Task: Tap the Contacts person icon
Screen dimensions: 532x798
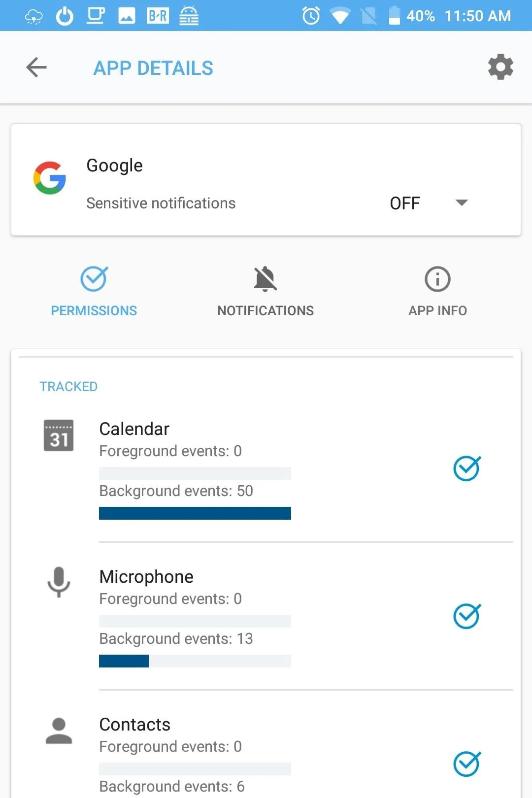Action: point(59,731)
